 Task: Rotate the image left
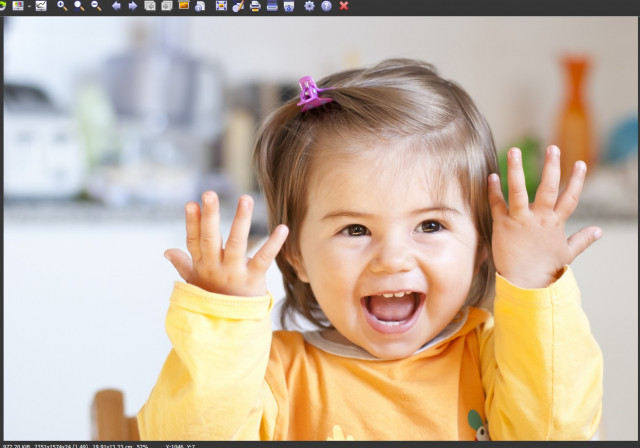150,6
